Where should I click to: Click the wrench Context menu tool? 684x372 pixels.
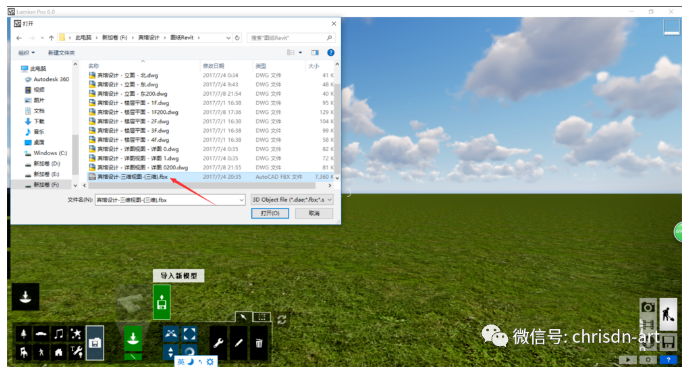[x=219, y=343]
